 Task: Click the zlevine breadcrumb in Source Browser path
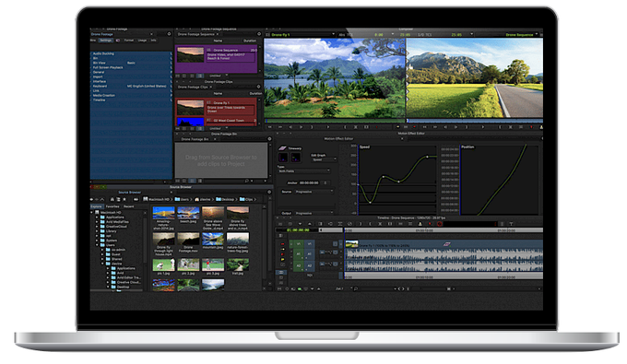(x=203, y=199)
